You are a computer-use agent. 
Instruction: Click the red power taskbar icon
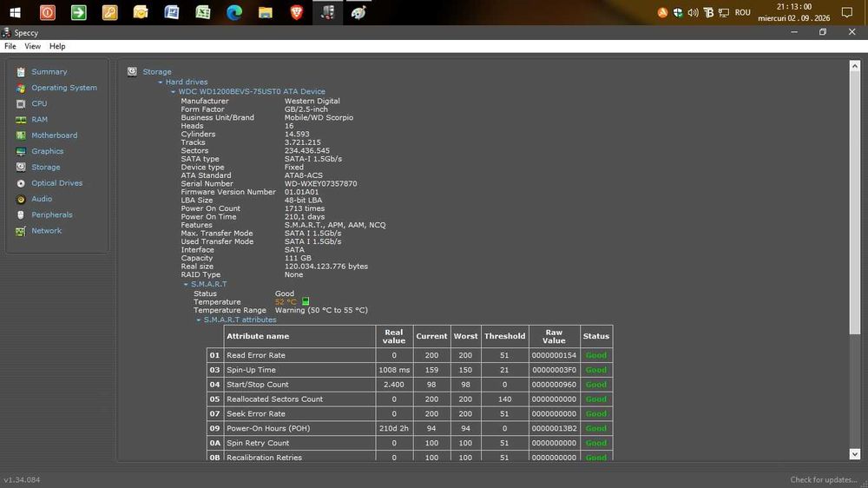click(x=48, y=12)
